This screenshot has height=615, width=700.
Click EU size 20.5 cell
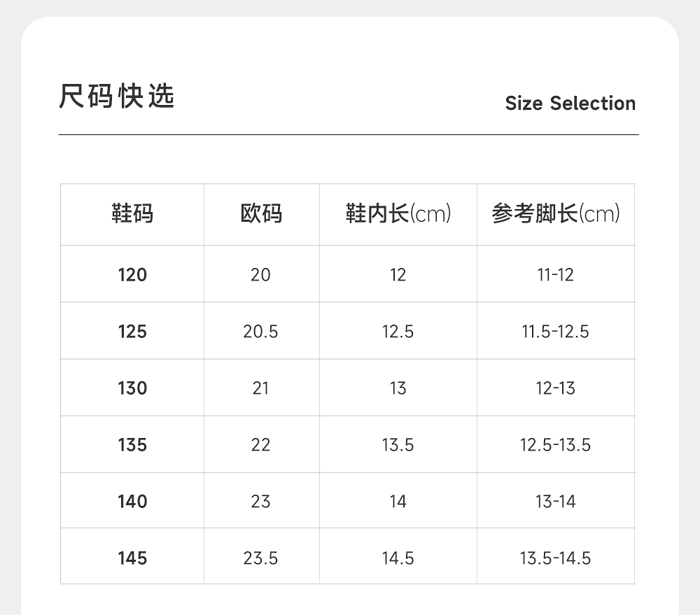pyautogui.click(x=260, y=332)
